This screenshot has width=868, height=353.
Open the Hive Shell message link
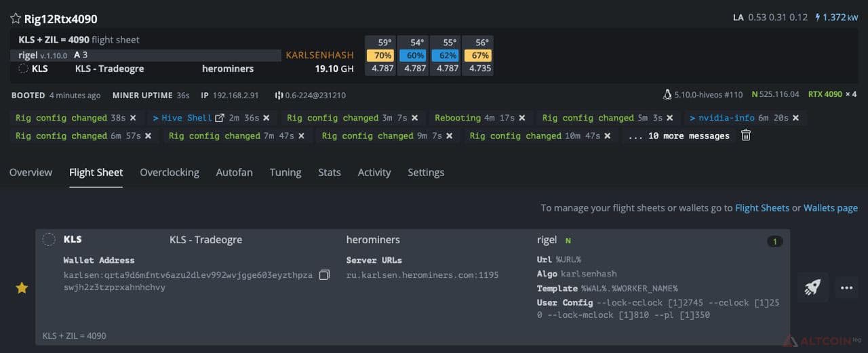click(x=187, y=118)
